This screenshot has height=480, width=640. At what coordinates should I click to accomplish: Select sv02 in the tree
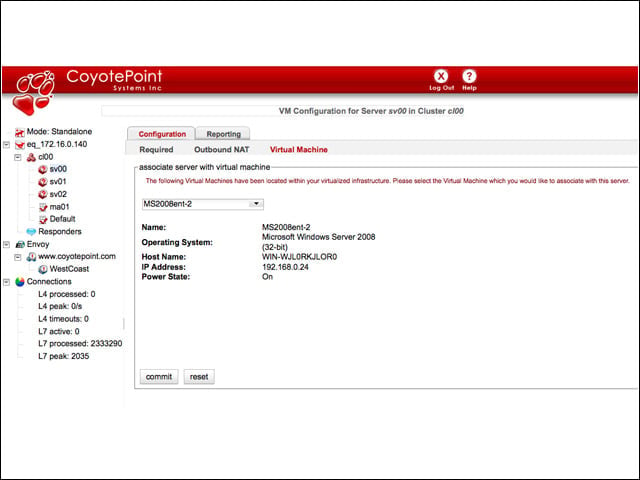coord(58,194)
